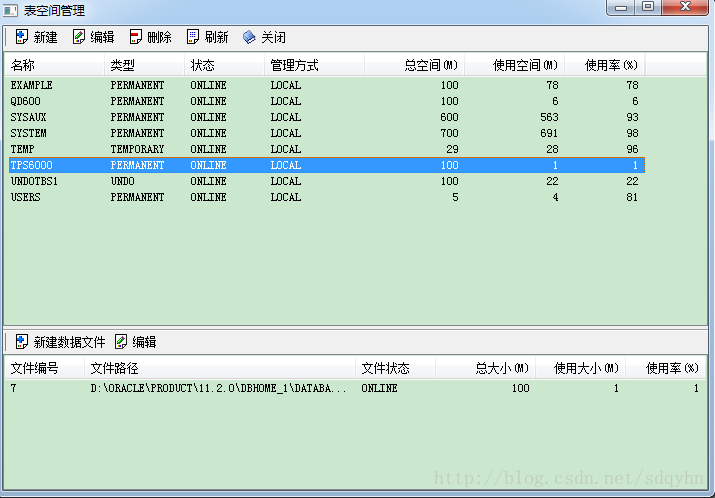Click the 新建 label in top toolbar

pos(45,37)
